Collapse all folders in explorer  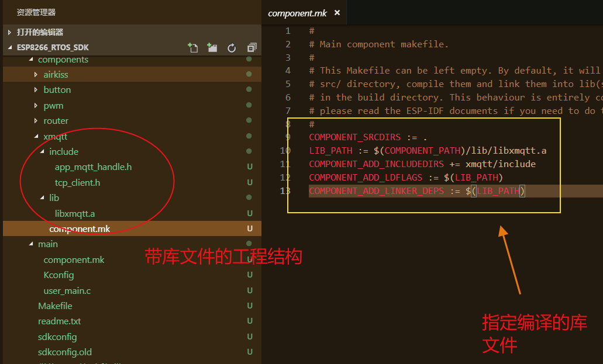click(x=251, y=48)
